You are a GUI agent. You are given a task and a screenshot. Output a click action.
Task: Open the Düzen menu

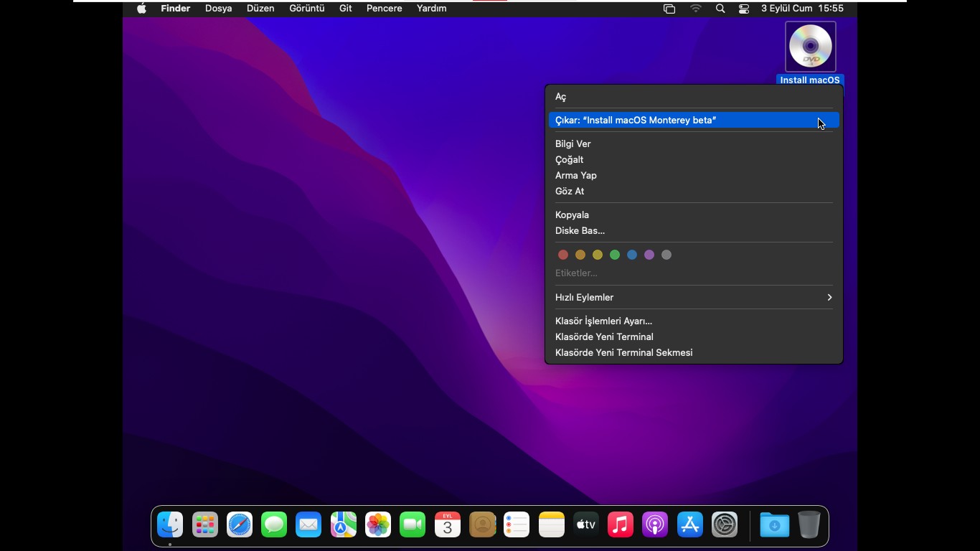260,9
